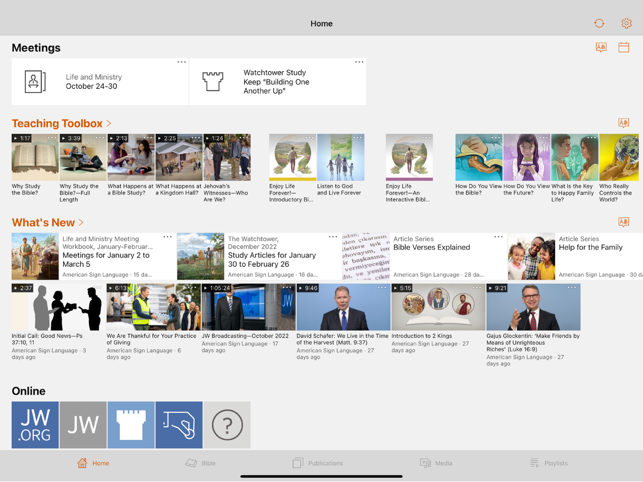Open How Do You View the Future tract
The height and width of the screenshot is (482, 643).
[527, 158]
